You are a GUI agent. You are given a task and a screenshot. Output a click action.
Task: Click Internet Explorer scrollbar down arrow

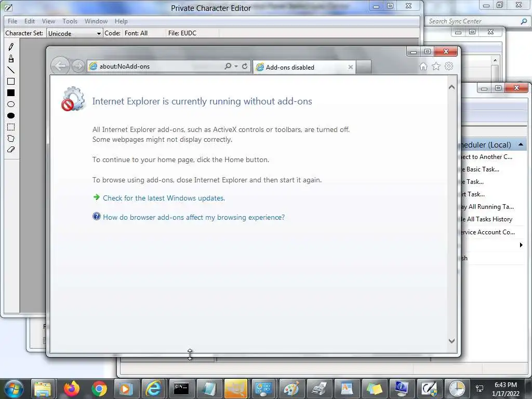[451, 341]
